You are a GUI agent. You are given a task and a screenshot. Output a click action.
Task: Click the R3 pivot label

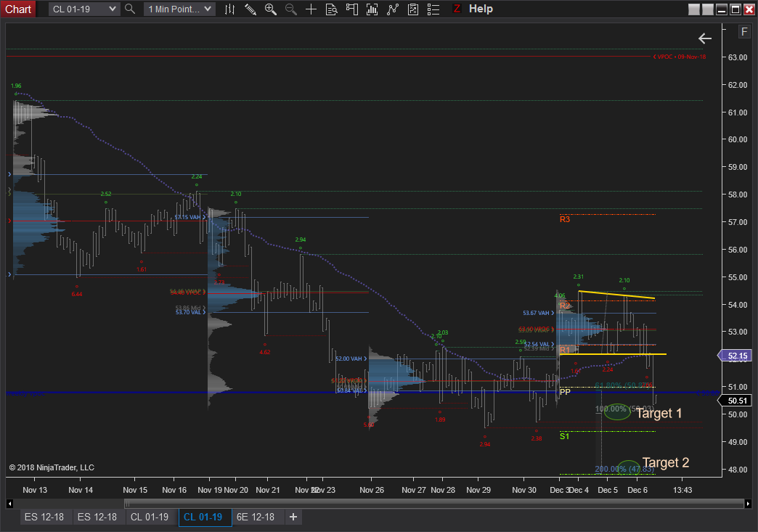pos(565,219)
